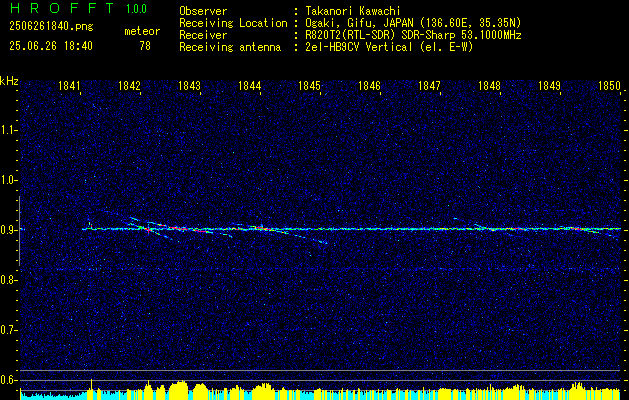629x400 pixels.
Task: Click the 1844 time marker
Action: [x=250, y=86]
